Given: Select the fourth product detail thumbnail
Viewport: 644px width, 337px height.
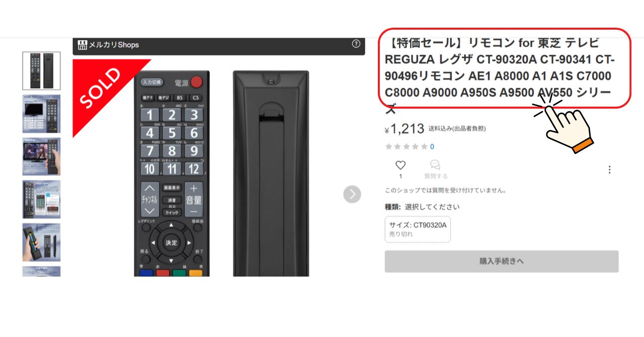Looking at the screenshot, I should 41,199.
